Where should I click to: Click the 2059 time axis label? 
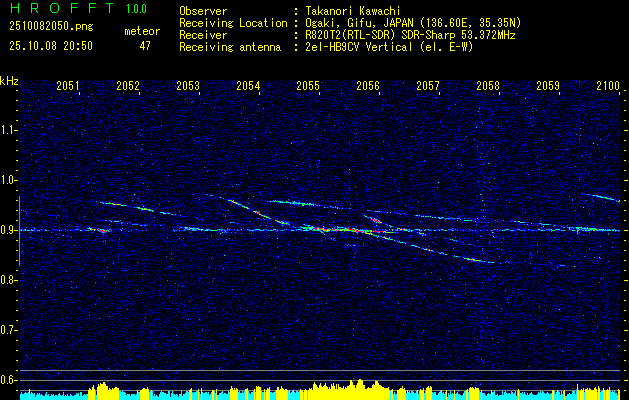point(548,85)
